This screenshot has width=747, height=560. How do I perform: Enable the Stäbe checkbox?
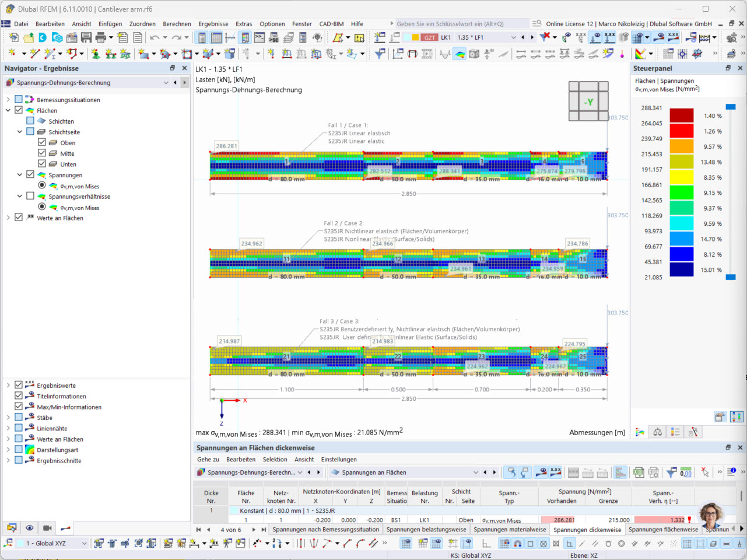tap(19, 418)
